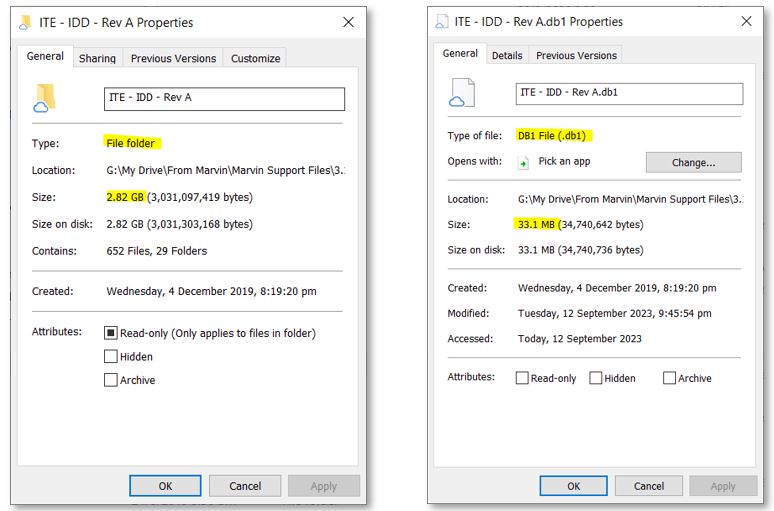This screenshot has width=774, height=511.
Task: Switch to the Sharing tab
Action: pyautogui.click(x=97, y=58)
